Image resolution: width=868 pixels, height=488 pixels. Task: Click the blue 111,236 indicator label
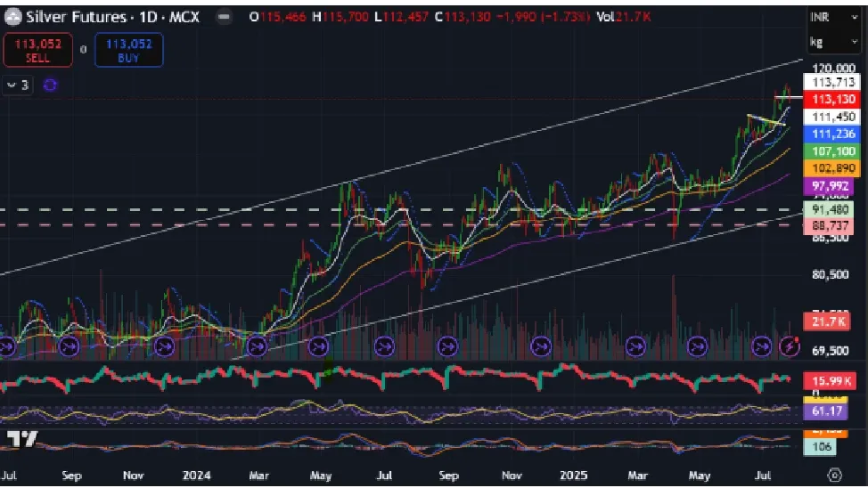tap(832, 134)
